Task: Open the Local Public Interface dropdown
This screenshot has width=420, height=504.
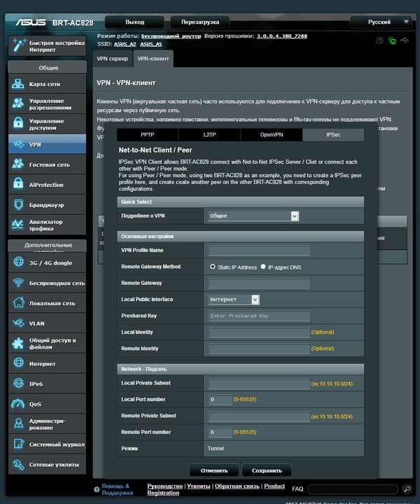Action: point(234,300)
